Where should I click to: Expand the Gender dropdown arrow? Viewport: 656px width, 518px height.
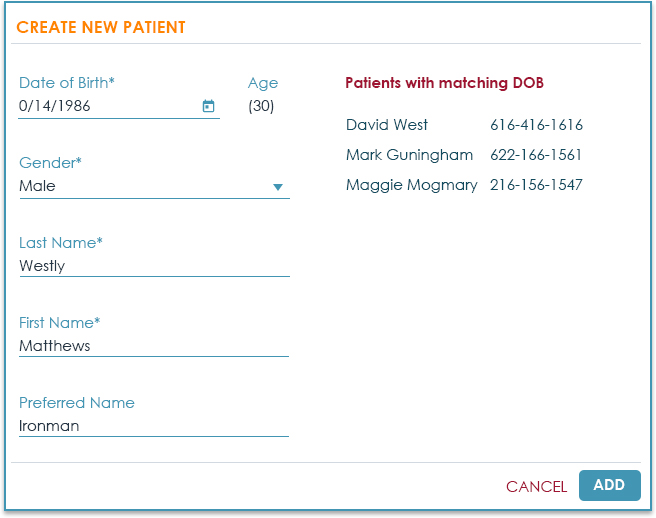tap(278, 187)
